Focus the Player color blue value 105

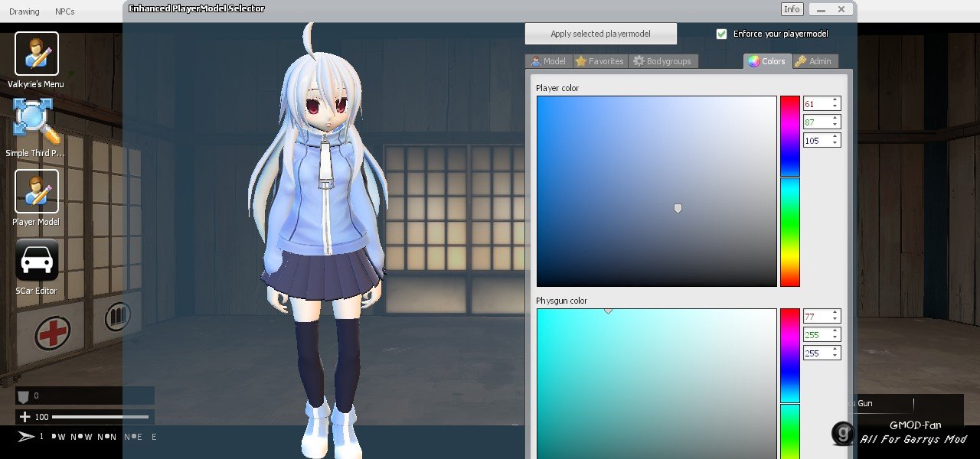(816, 140)
